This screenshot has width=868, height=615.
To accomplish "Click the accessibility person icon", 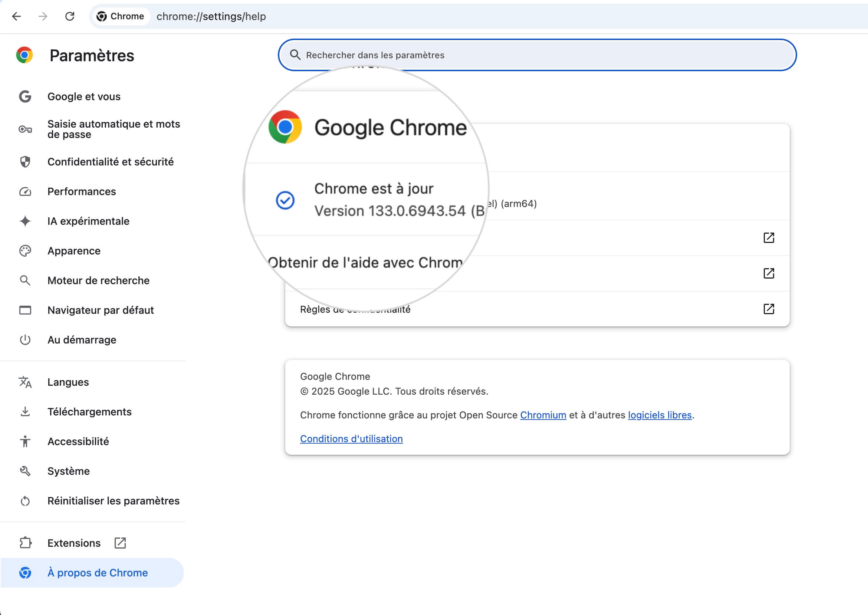I will (25, 441).
